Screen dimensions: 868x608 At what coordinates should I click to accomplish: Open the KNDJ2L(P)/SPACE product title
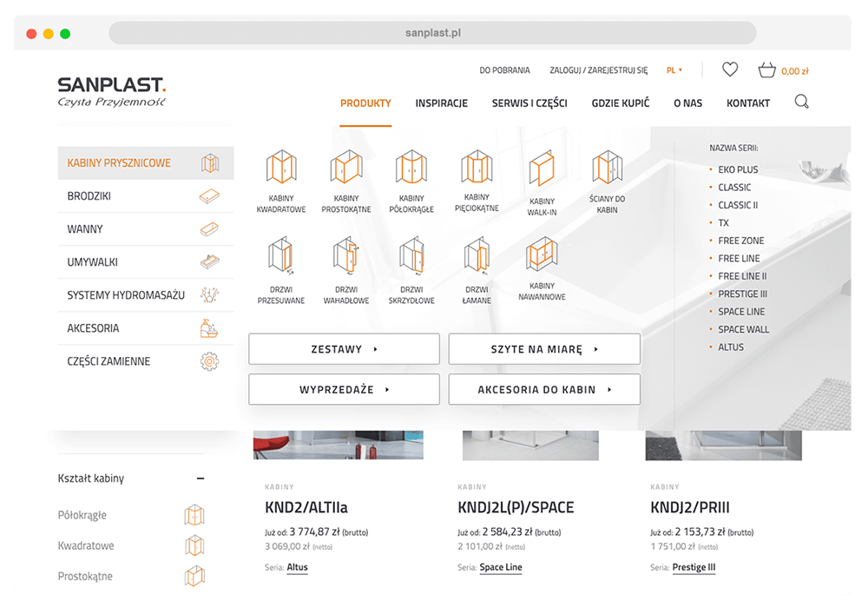516,507
